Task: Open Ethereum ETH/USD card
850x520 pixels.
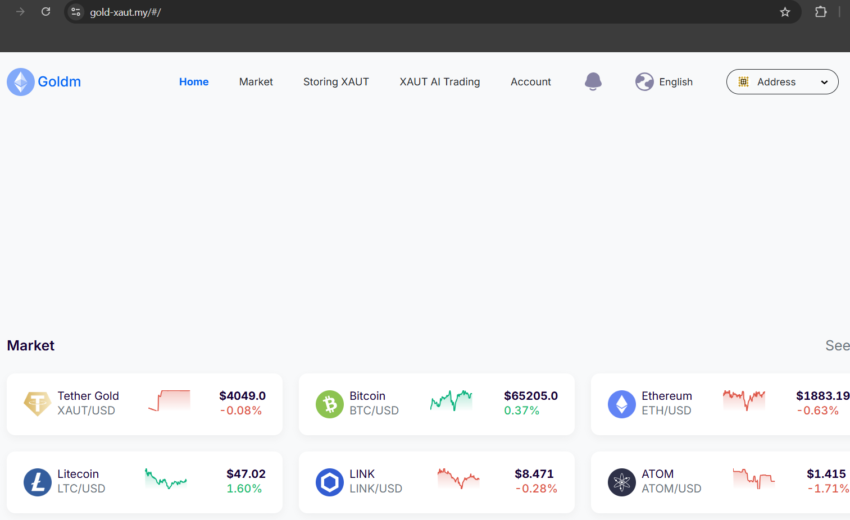Action: coord(720,404)
